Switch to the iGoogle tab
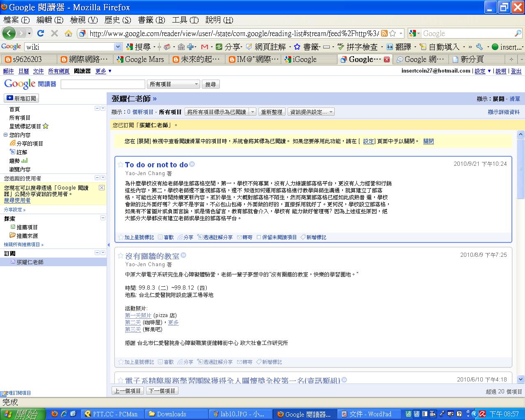Viewport: 525px width, 420px height. 309,59
